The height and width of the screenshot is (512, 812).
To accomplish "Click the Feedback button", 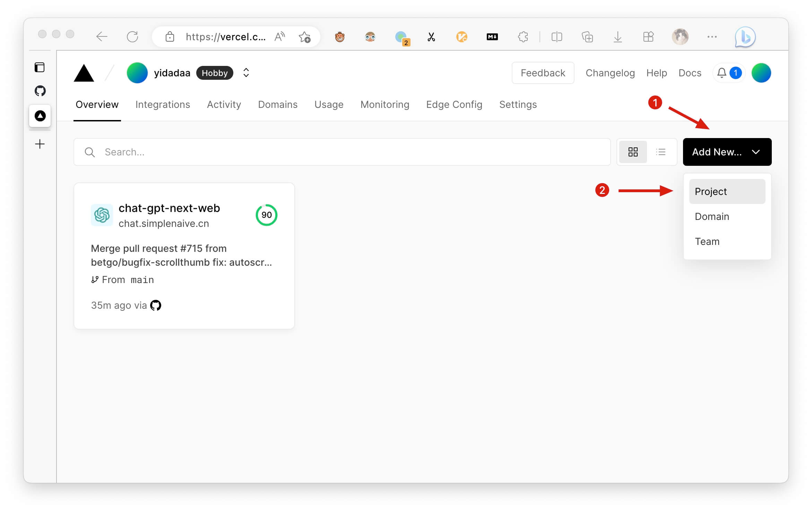I will tap(543, 72).
